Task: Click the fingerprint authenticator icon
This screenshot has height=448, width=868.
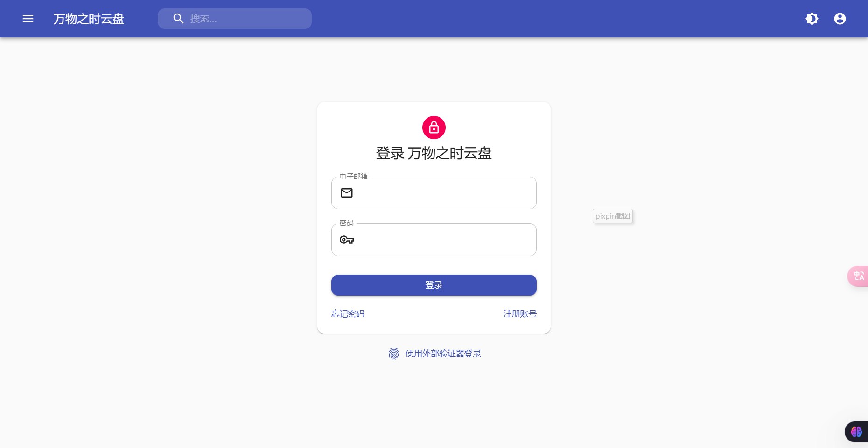Action: (394, 354)
